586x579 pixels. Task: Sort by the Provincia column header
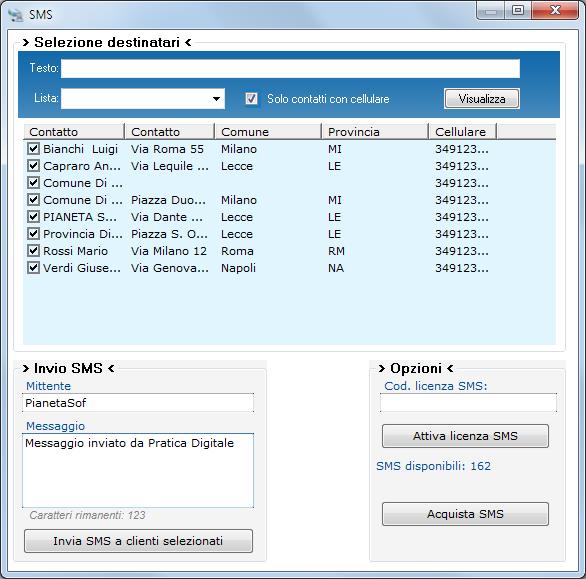(375, 132)
